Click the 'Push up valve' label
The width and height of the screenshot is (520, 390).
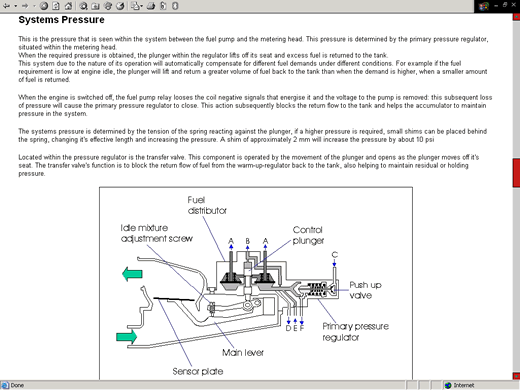[365, 290]
